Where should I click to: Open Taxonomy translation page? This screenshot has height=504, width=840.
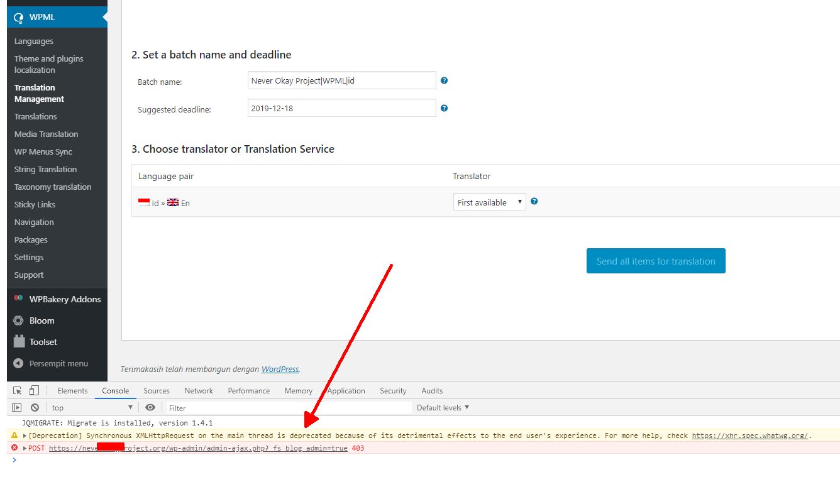tap(53, 187)
